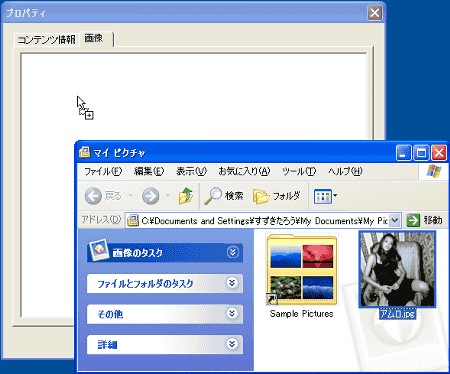450x374 pixels.
Task: Open the 表示(V) menu
Action: pos(191,171)
